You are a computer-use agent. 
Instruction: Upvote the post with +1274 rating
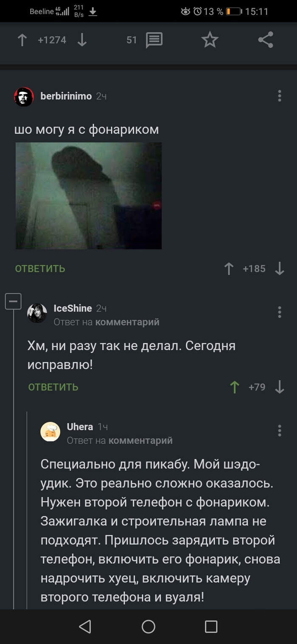click(x=22, y=40)
